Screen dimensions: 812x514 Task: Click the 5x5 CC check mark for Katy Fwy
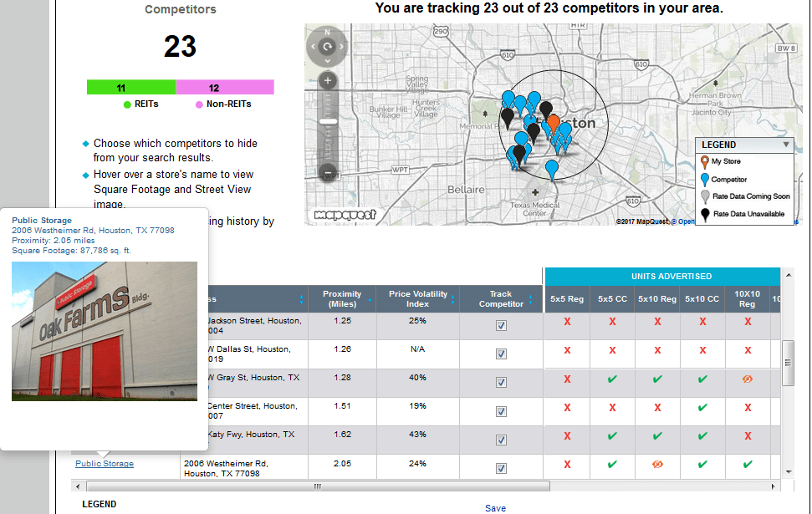[612, 435]
